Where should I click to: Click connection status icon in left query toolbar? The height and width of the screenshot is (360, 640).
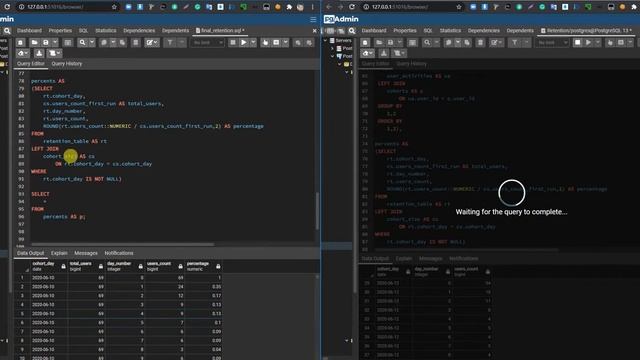coord(20,42)
